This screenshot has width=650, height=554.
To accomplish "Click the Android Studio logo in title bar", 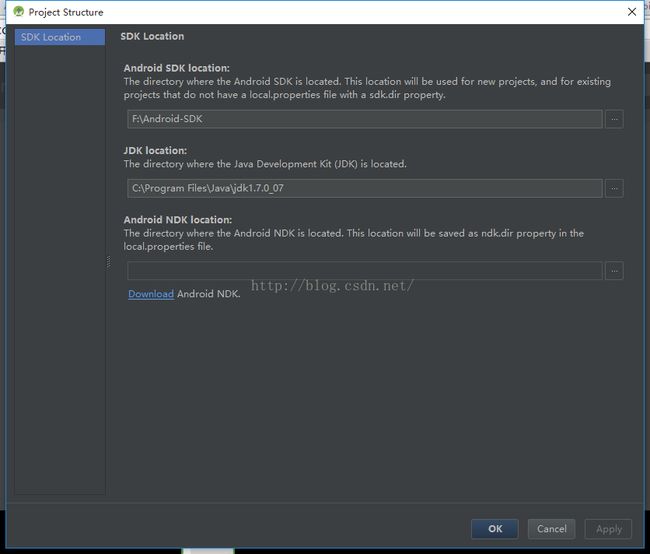I will pos(19,12).
